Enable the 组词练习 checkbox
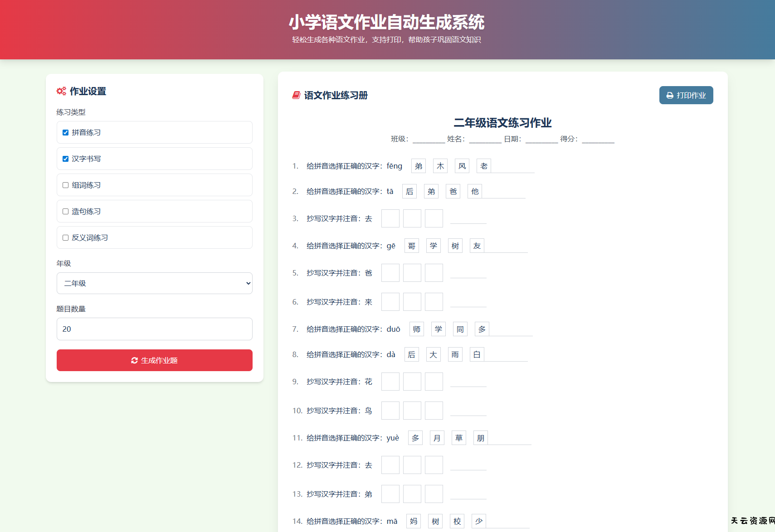The image size is (775, 532). pyautogui.click(x=66, y=185)
